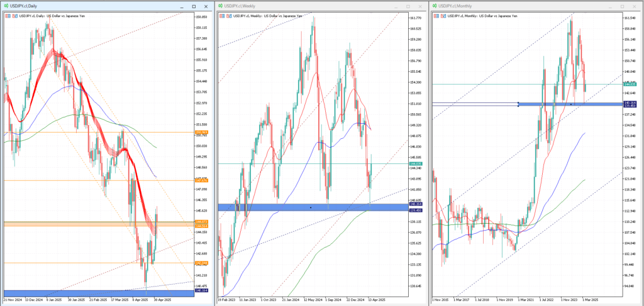Screen dimensions: 644x306
Task: Open Depth of Market icon on Daily chart
Action: 15,16
